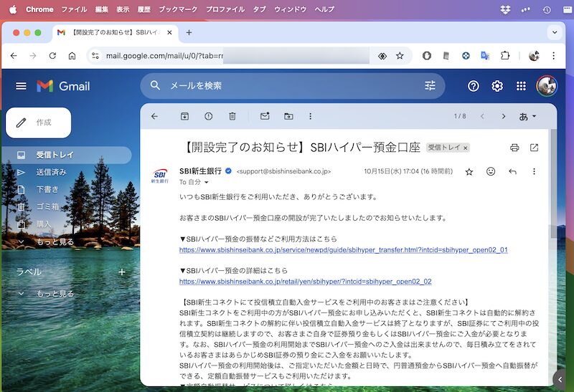
Task: Open the sbihyper_transfer.html guide link
Action: [343, 250]
